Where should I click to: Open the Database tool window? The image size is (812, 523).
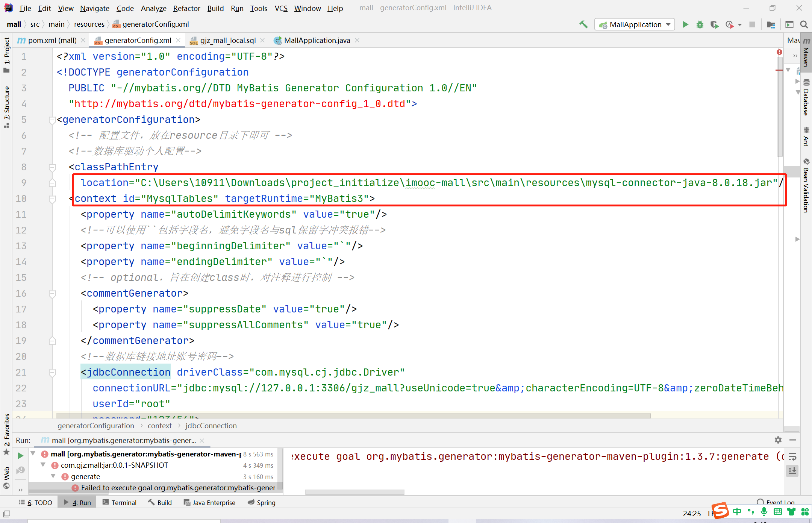click(x=806, y=97)
